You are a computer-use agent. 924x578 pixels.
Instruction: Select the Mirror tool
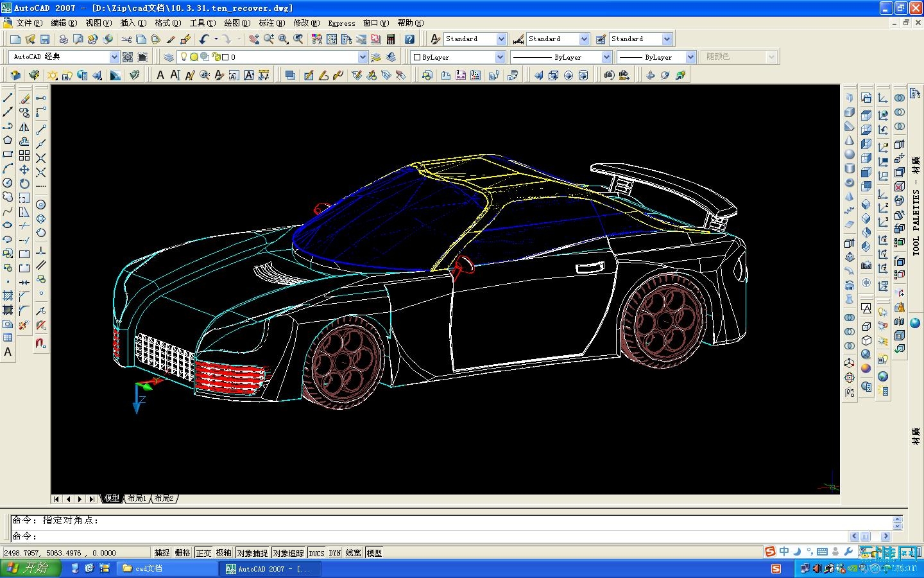coord(24,127)
